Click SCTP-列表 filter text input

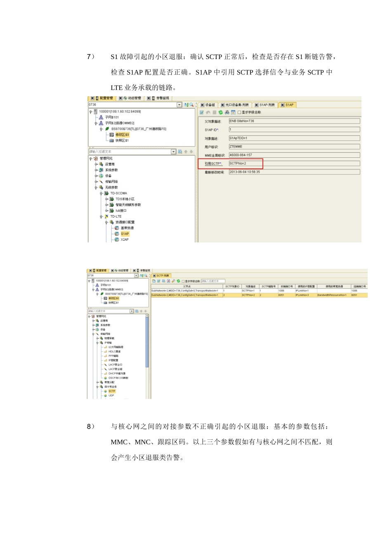point(213,281)
